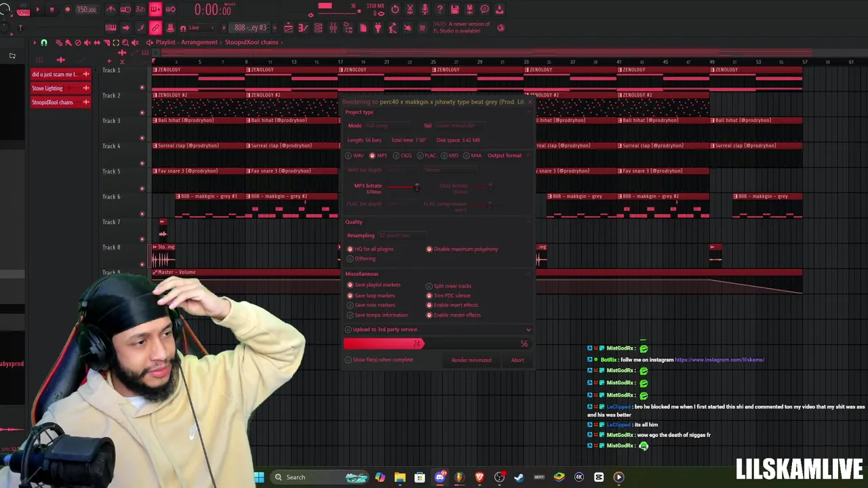Viewport: 868px width, 488px height.
Task: Toggle Enable master effects option
Action: (452, 314)
